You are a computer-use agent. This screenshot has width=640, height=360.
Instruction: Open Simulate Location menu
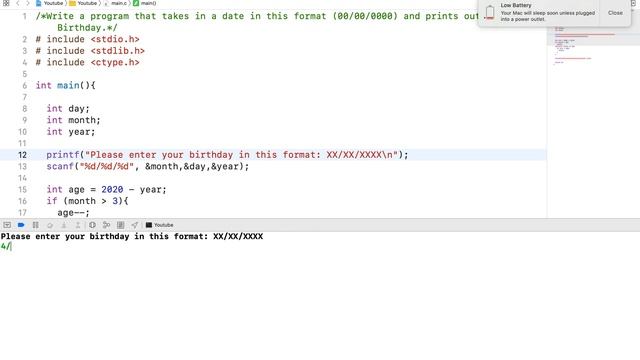click(134, 225)
